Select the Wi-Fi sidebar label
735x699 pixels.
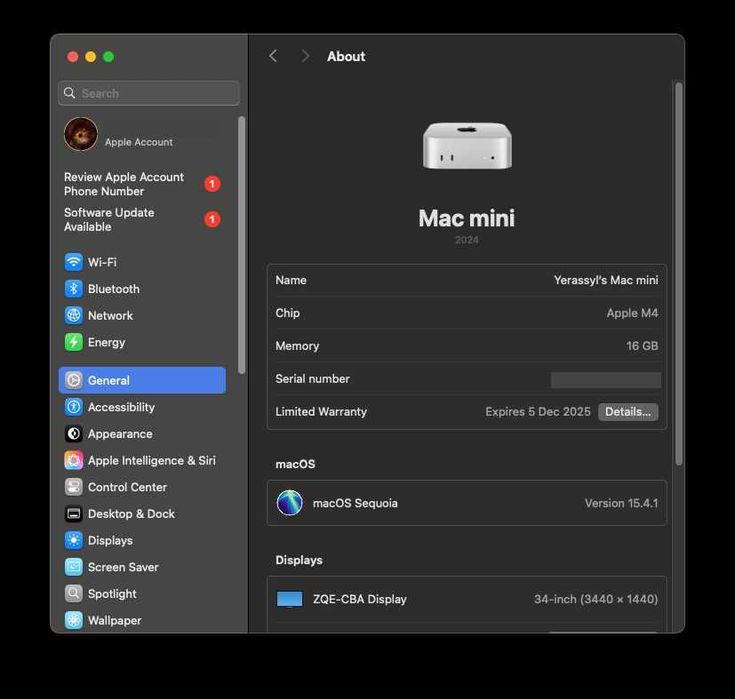pyautogui.click(x=102, y=262)
